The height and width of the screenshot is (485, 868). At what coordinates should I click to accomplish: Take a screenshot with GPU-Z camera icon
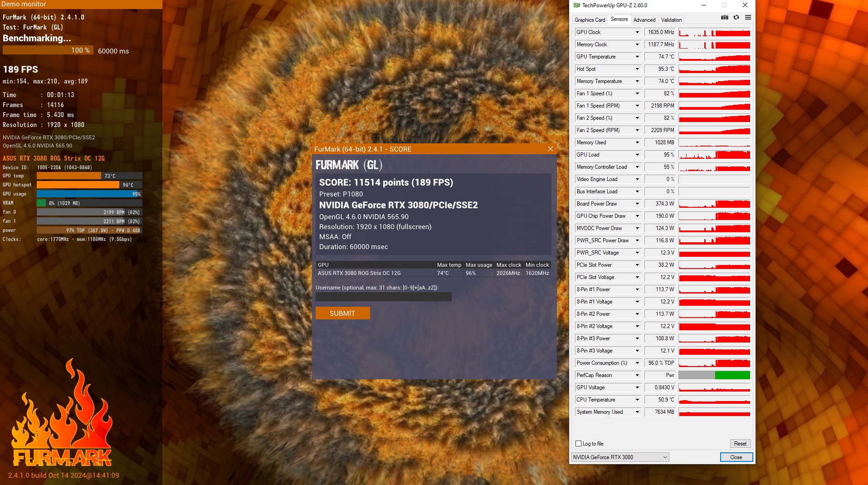725,17
